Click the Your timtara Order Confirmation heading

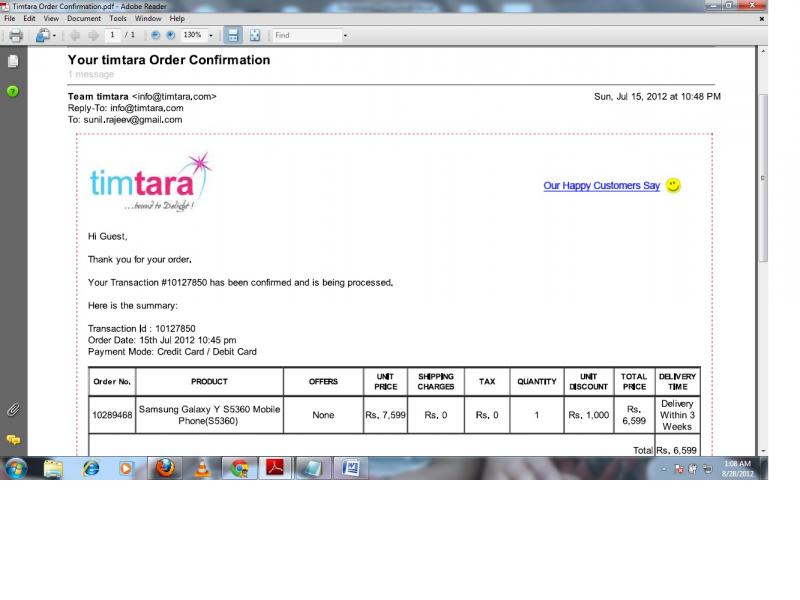(169, 60)
